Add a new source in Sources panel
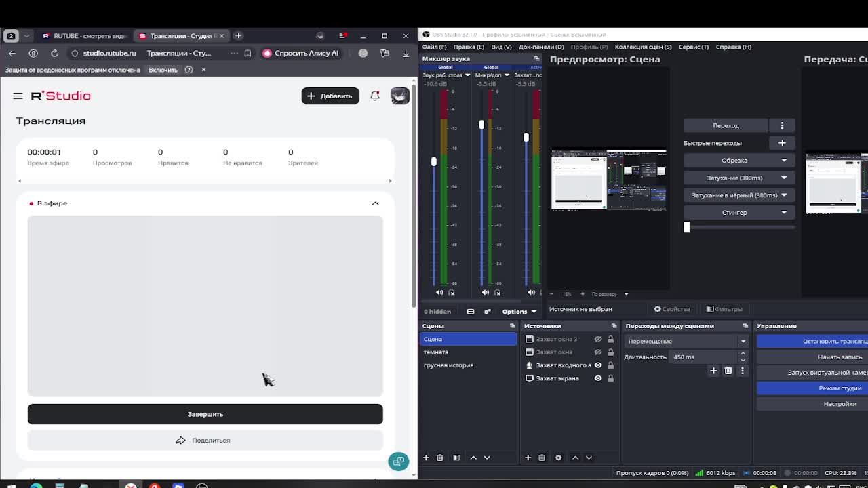This screenshot has width=868, height=488. pos(528,457)
